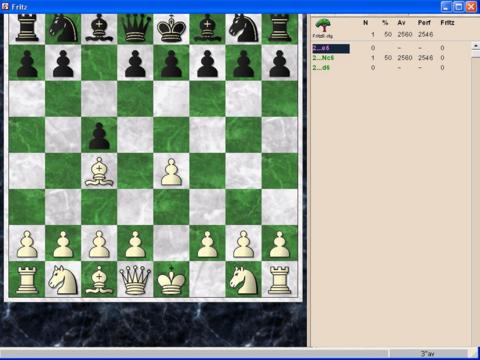Click the Fritz column header
This screenshot has height=360, width=480.
(447, 23)
